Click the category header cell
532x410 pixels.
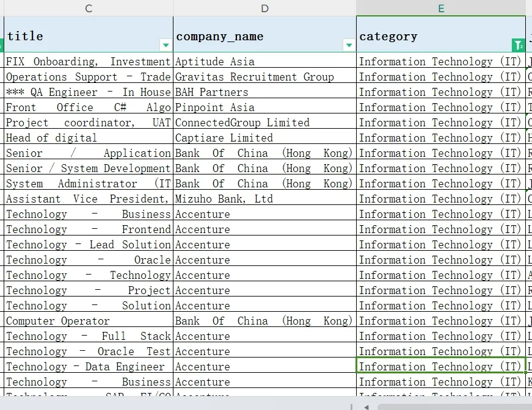pos(441,35)
